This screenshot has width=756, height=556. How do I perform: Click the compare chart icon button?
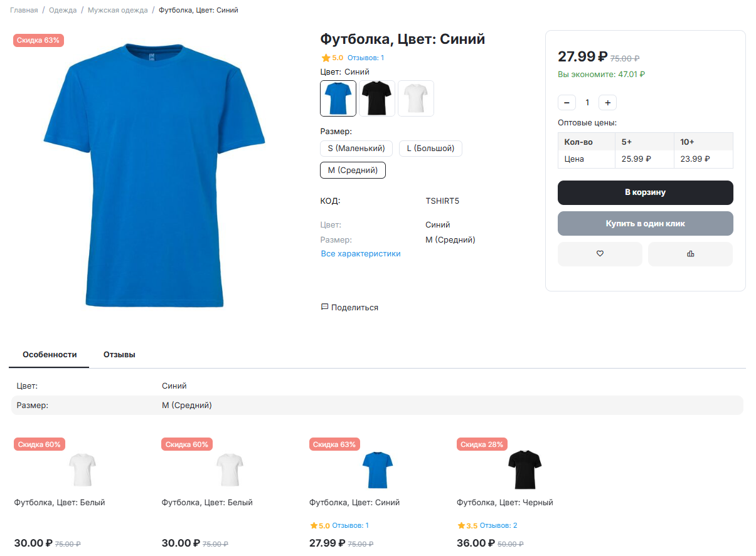click(x=690, y=254)
